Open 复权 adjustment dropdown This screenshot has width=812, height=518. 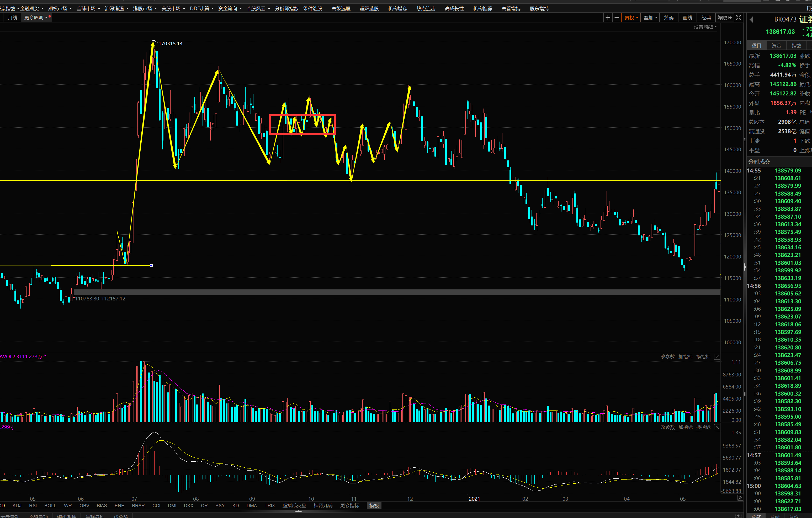point(631,18)
